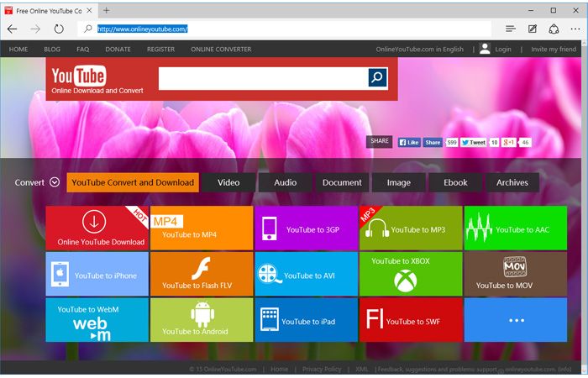Open the YouTube to Android tile
This screenshot has width=588, height=378.
pyautogui.click(x=202, y=320)
